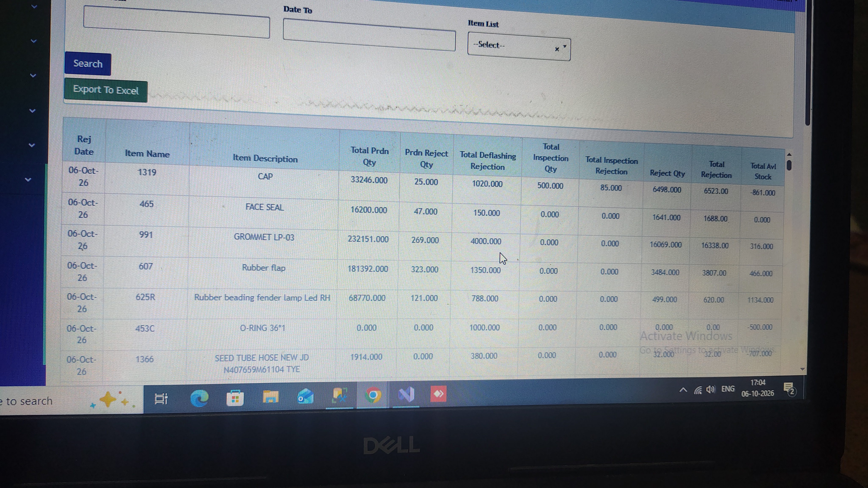This screenshot has width=868, height=488.
Task: Open the Microsoft Store taskbar icon
Action: (x=235, y=398)
